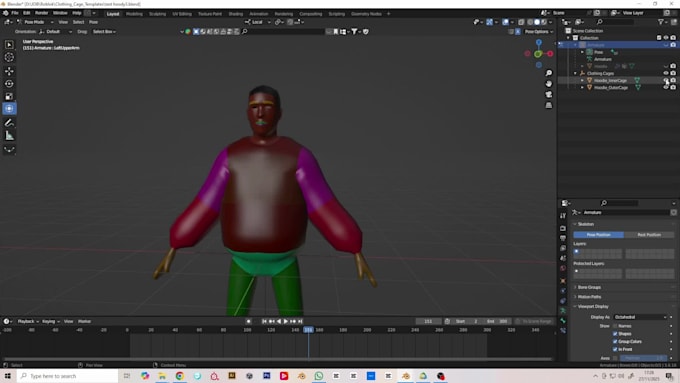This screenshot has width=680, height=383.
Task: Activate the highlighted Transform tool
Action: click(9, 109)
